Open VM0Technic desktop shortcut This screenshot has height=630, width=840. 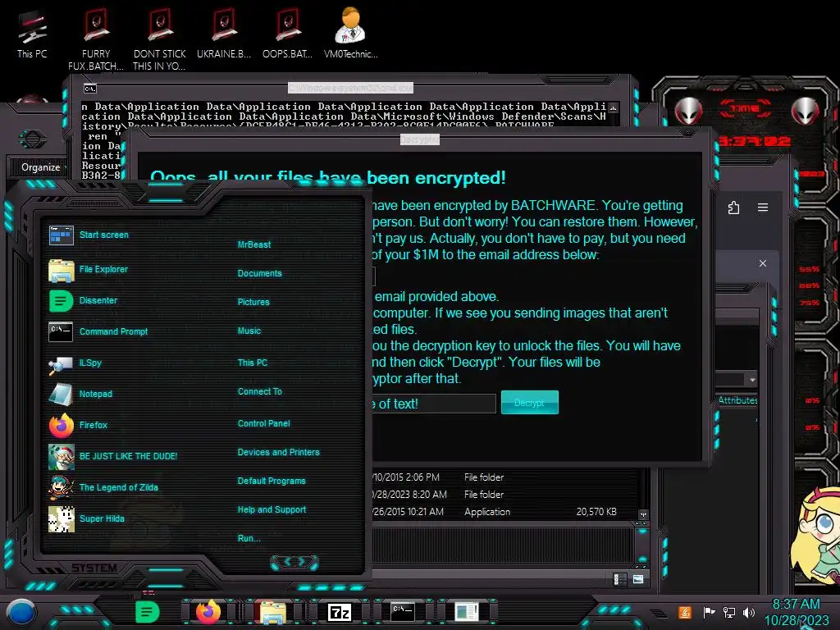coord(351,33)
